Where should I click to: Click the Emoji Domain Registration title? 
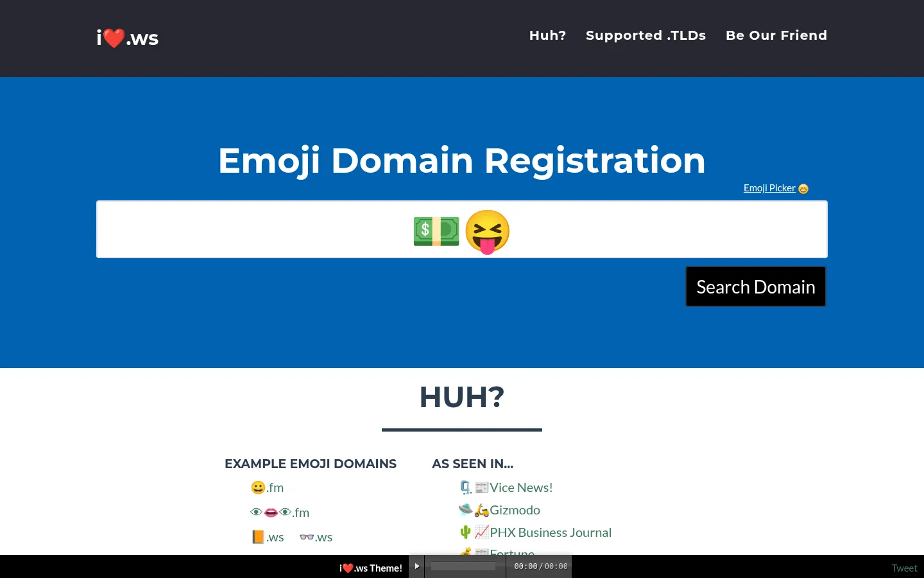click(462, 161)
